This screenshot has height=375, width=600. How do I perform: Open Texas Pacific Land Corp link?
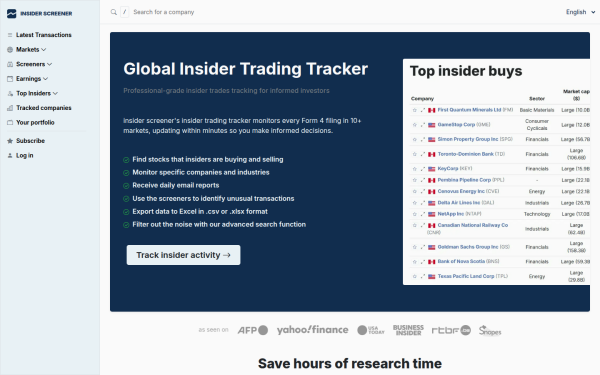(466, 276)
